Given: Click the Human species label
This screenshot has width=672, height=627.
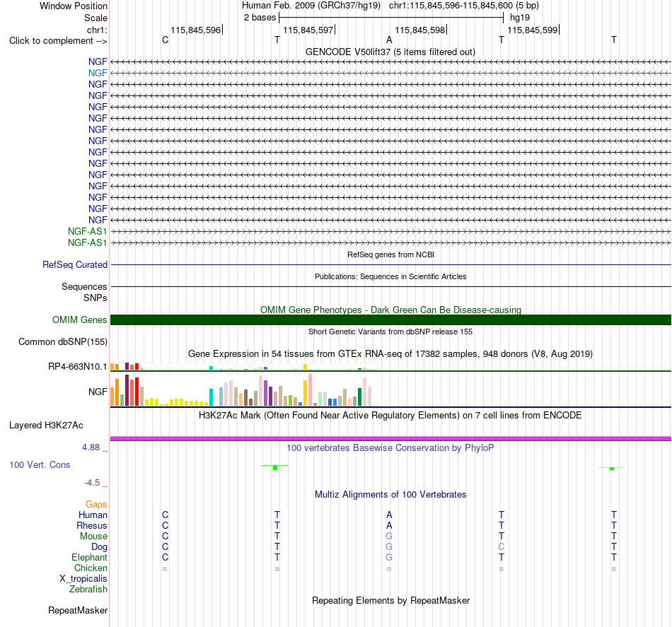Looking at the screenshot, I should coord(93,515).
